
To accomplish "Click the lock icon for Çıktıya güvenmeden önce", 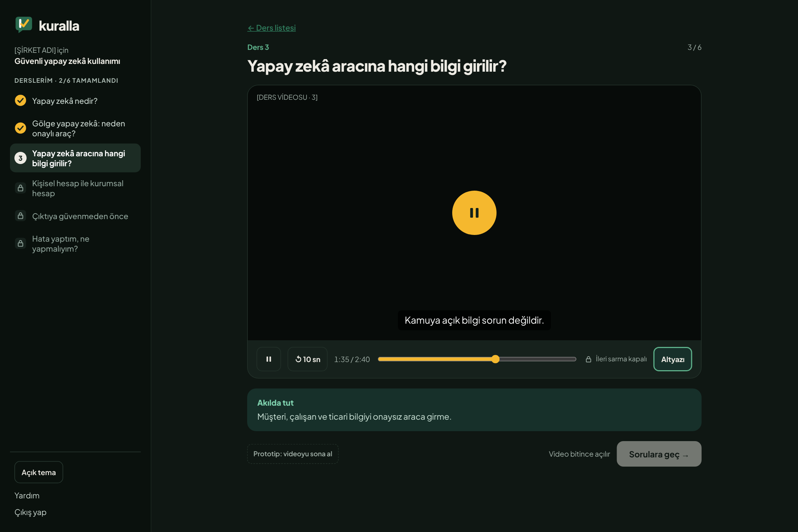I will [20, 216].
